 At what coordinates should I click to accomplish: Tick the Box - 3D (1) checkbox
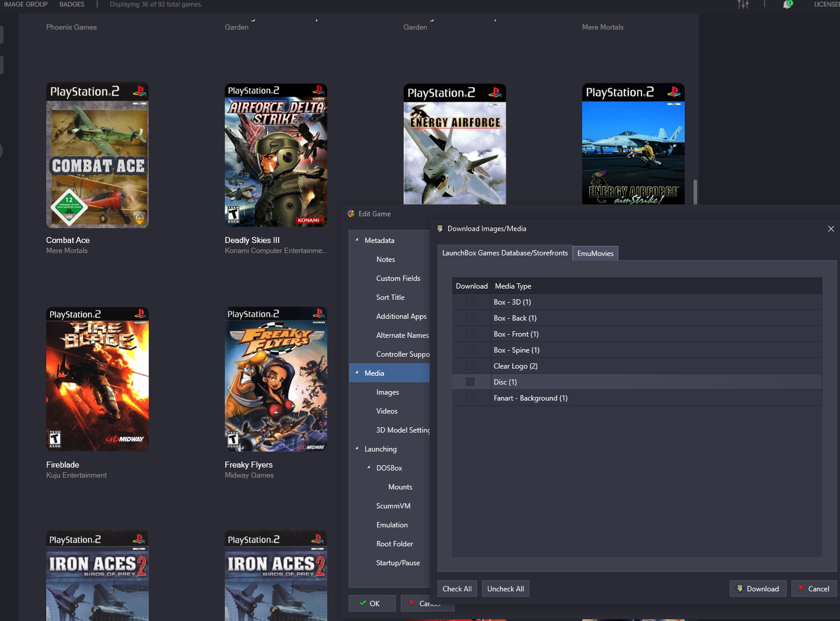470,302
